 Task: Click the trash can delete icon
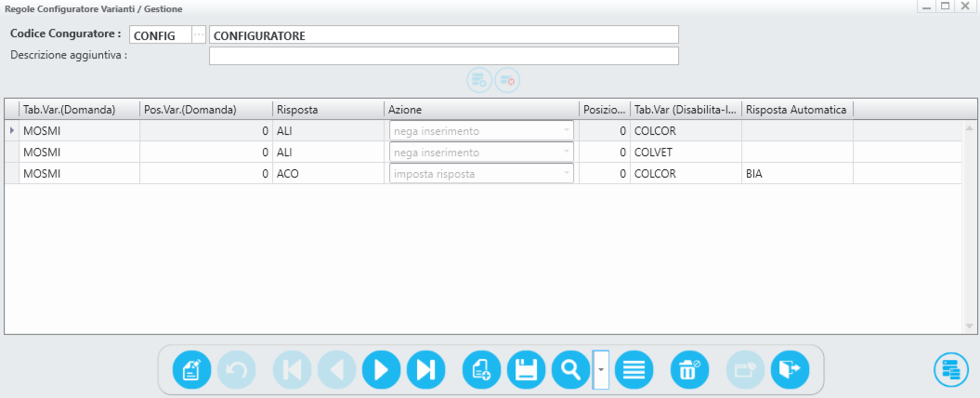(x=690, y=370)
